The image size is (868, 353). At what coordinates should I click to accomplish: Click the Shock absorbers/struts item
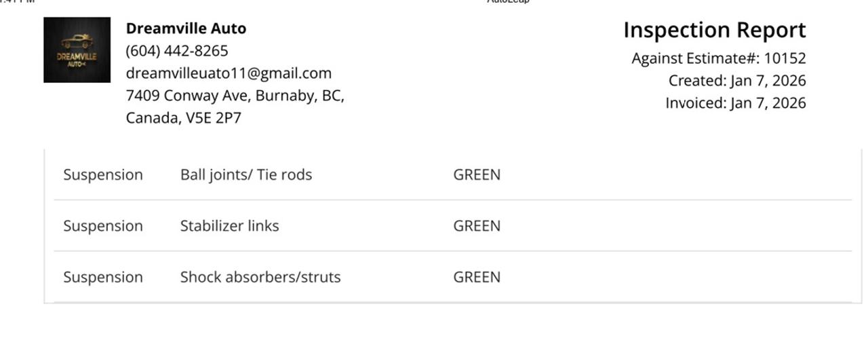(260, 277)
